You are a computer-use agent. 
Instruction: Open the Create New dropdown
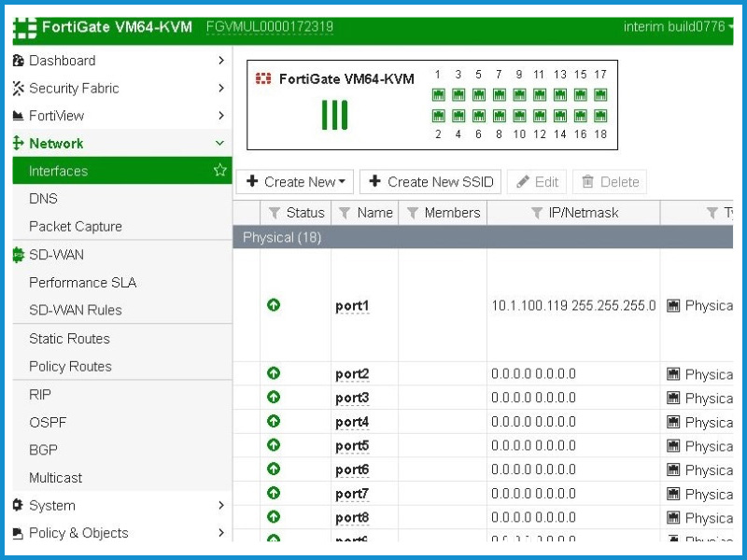coord(295,182)
